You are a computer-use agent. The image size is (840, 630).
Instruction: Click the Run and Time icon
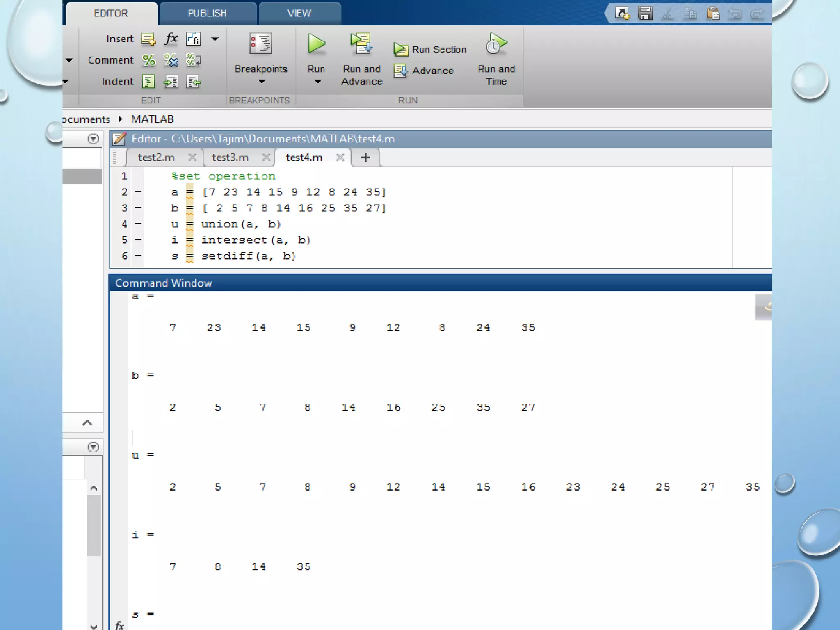(x=496, y=43)
